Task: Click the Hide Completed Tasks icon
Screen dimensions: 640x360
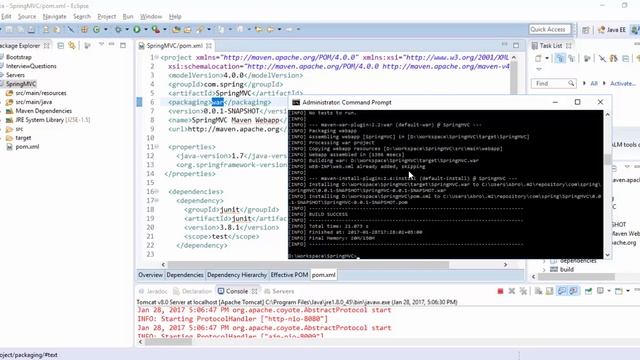Action: coord(602,58)
